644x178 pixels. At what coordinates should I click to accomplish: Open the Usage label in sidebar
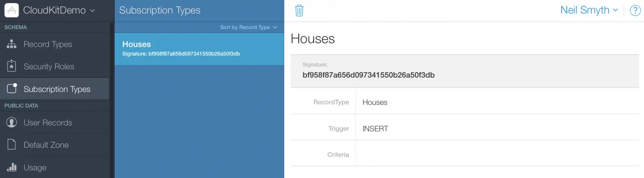click(x=35, y=168)
